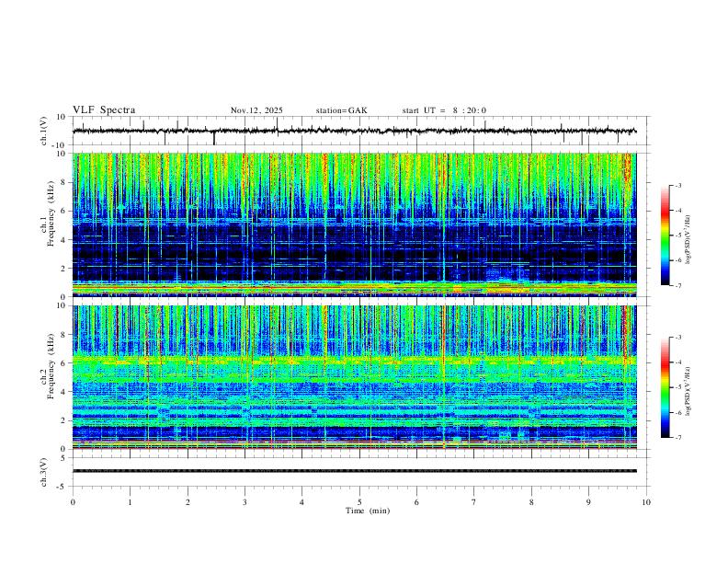Viewport: 728px width, 563px height.
Task: Click the "6" kHz tick on the ch.1 frequency axis
Action: 64,211
